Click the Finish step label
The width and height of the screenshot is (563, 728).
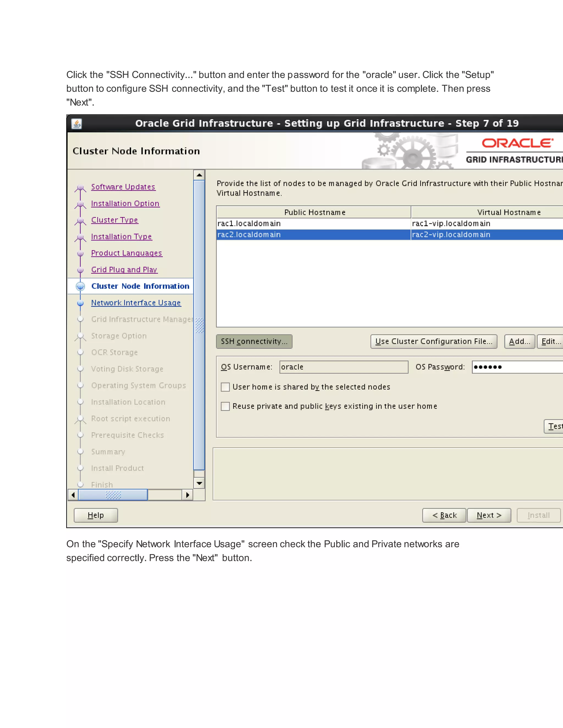coord(102,485)
